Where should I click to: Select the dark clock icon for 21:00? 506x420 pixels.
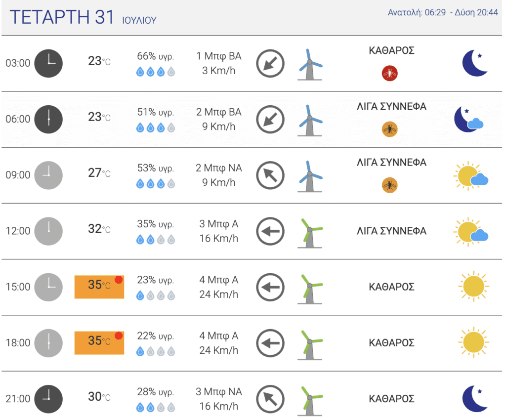coord(48,399)
